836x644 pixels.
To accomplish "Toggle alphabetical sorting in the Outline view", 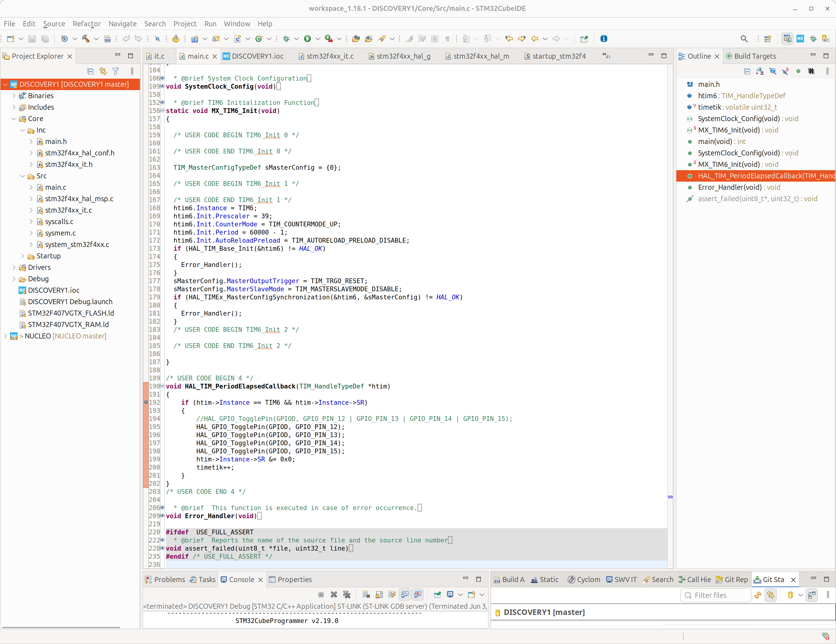I will (x=760, y=71).
